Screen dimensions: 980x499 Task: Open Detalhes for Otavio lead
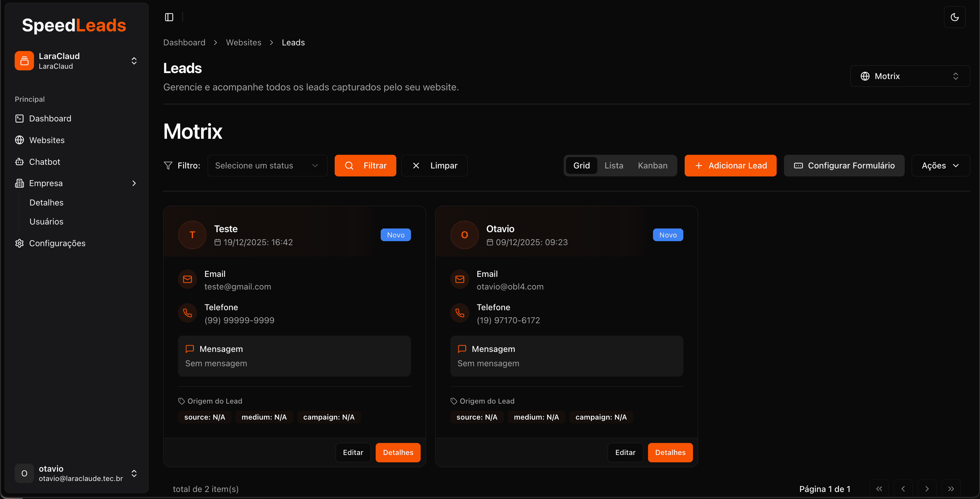[670, 453]
